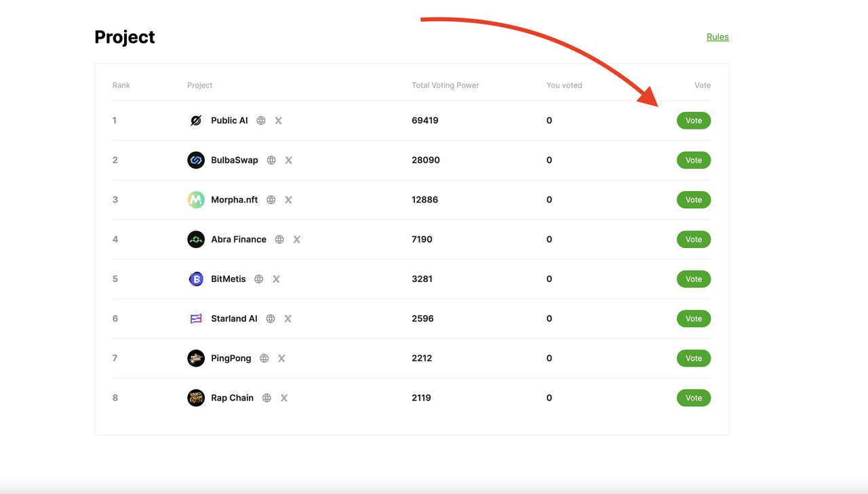The image size is (868, 494).
Task: Vote for BulbaSwap
Action: point(694,161)
